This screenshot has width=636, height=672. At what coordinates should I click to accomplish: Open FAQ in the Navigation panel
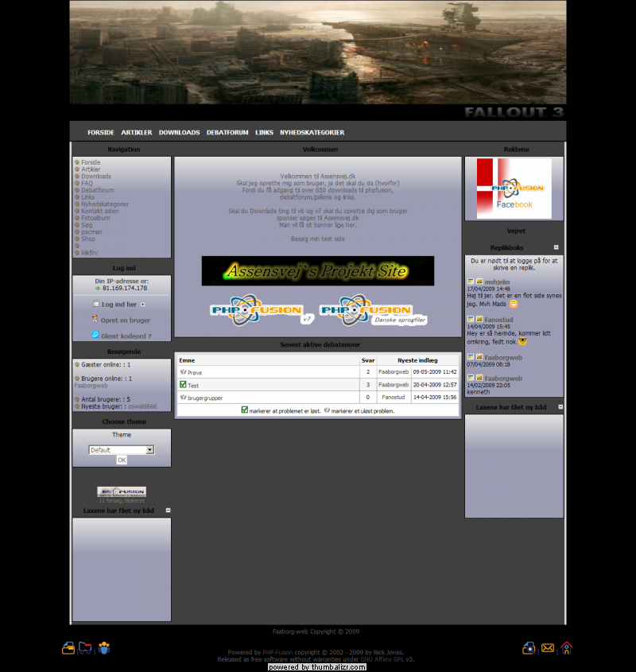point(87,183)
